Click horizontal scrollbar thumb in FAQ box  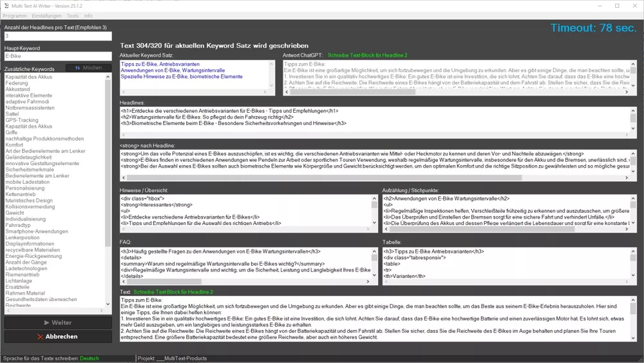pos(164,282)
